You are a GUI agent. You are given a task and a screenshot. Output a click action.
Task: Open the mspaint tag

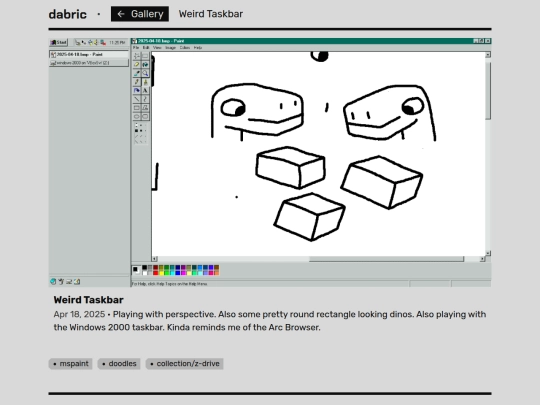pos(71,364)
